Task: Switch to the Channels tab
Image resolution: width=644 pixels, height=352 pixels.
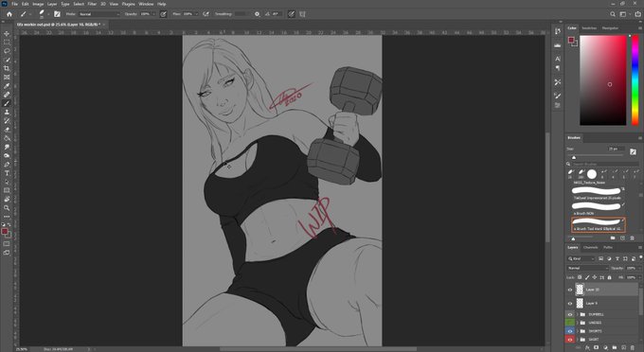Action: (591, 247)
